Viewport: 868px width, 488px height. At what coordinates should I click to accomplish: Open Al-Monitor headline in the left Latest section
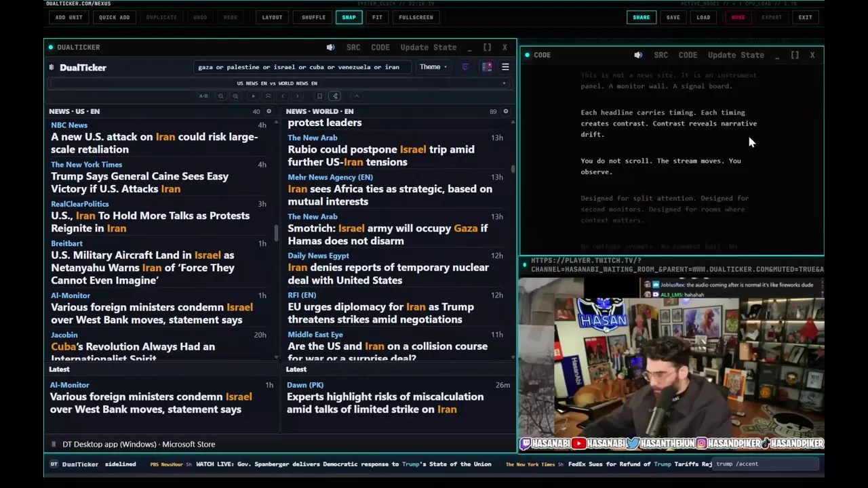[151, 403]
